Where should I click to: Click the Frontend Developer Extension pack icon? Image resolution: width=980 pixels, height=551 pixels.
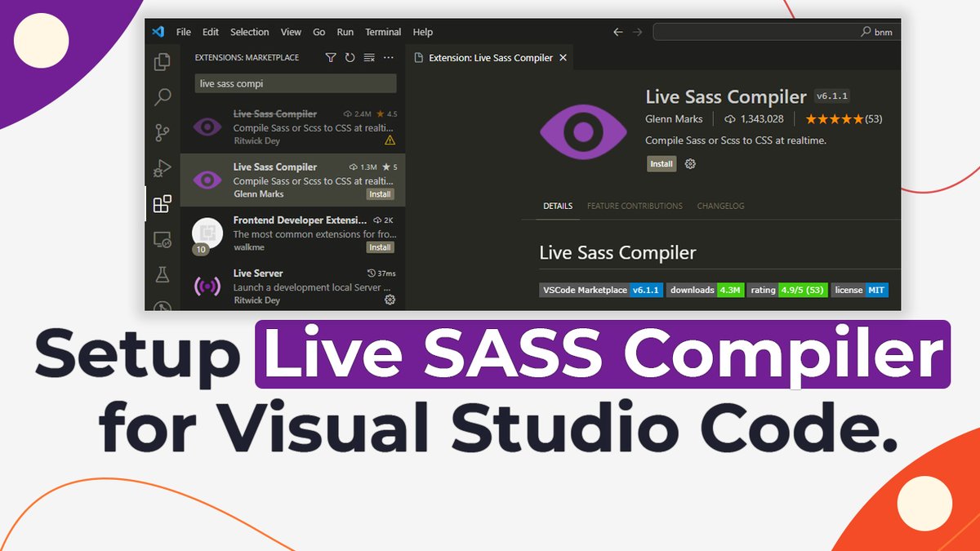coord(207,233)
